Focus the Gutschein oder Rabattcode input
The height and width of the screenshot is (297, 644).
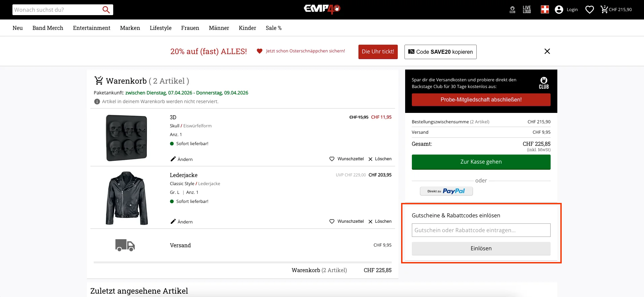[x=481, y=230]
